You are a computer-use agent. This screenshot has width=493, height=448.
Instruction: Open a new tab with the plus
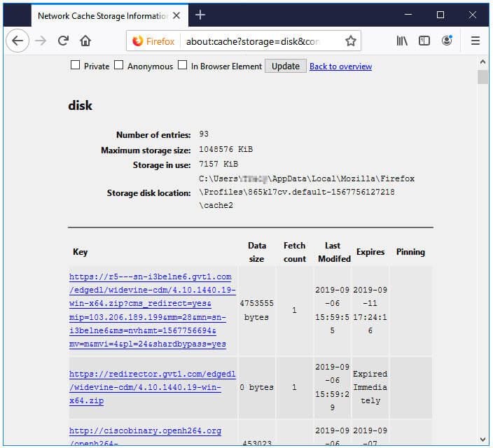200,15
